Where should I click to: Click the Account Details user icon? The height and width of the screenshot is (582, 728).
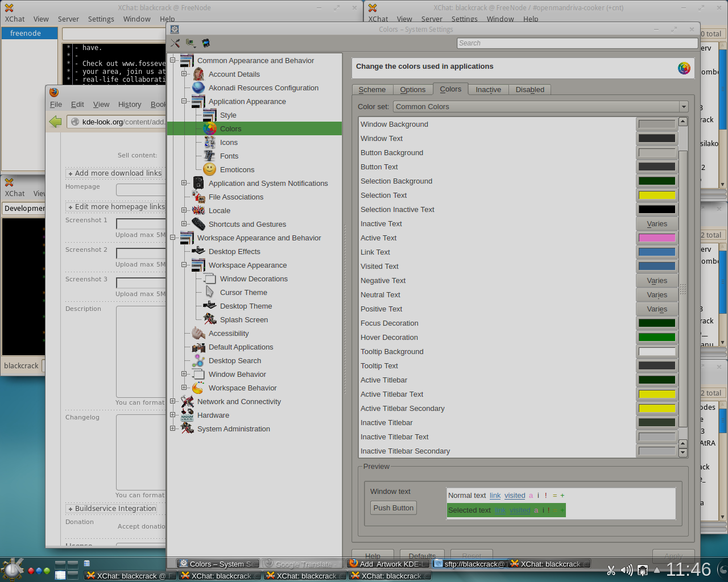198,74
